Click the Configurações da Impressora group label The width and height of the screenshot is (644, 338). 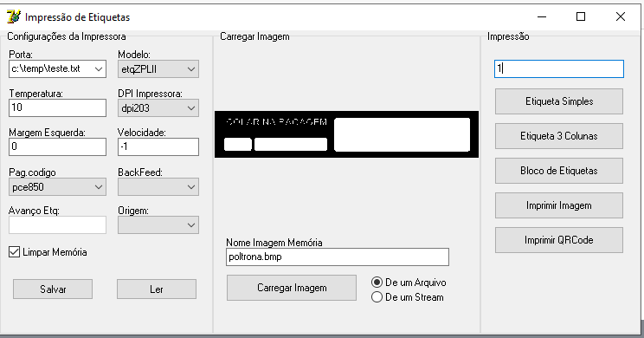point(67,36)
